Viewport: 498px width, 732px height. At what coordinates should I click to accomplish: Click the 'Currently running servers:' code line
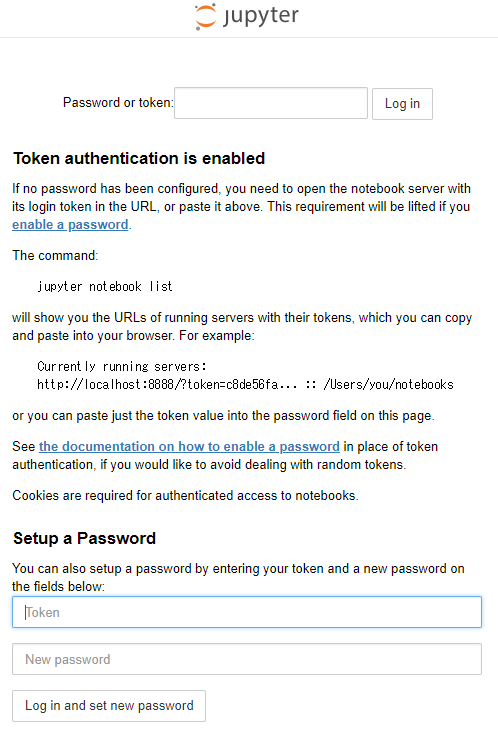[122, 366]
